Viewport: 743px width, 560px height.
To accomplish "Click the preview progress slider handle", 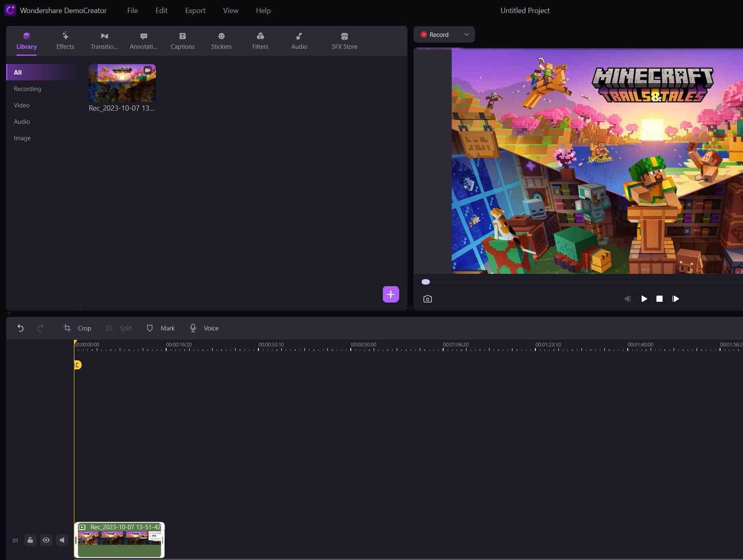I will 426,282.
